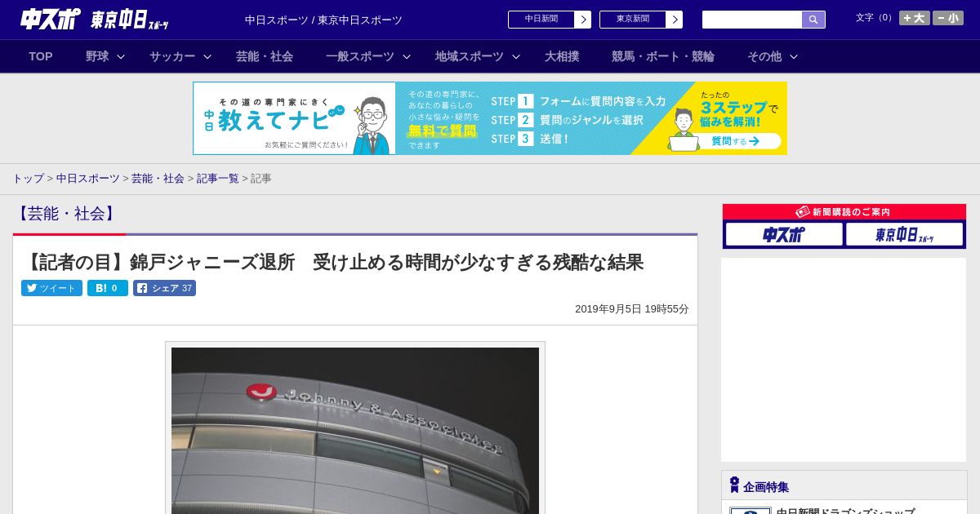Viewport: 980px width, 514px height.
Task: Decrease text size with 小 button
Action: coord(948,18)
